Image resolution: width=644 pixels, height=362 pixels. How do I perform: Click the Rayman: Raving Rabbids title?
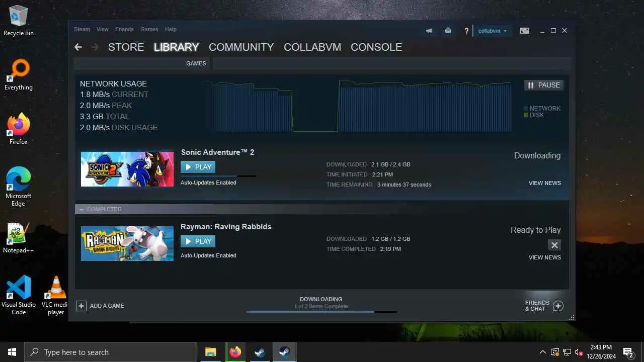[226, 227]
